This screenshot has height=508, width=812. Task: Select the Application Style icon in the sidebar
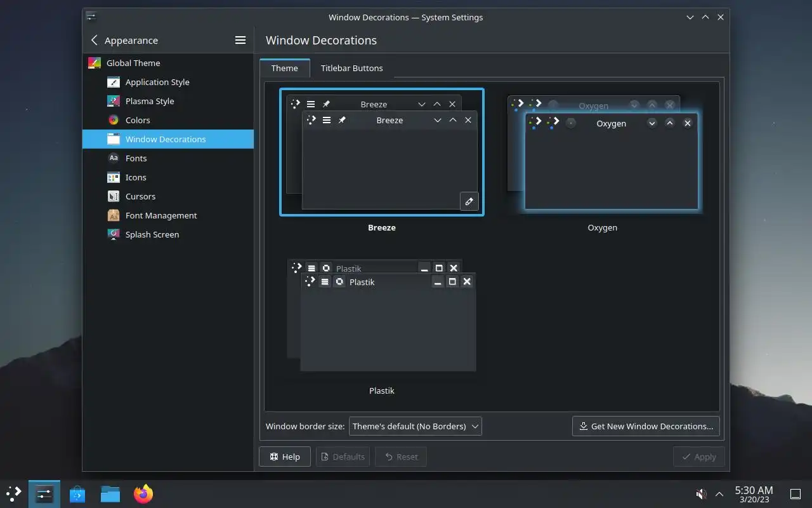tap(114, 82)
